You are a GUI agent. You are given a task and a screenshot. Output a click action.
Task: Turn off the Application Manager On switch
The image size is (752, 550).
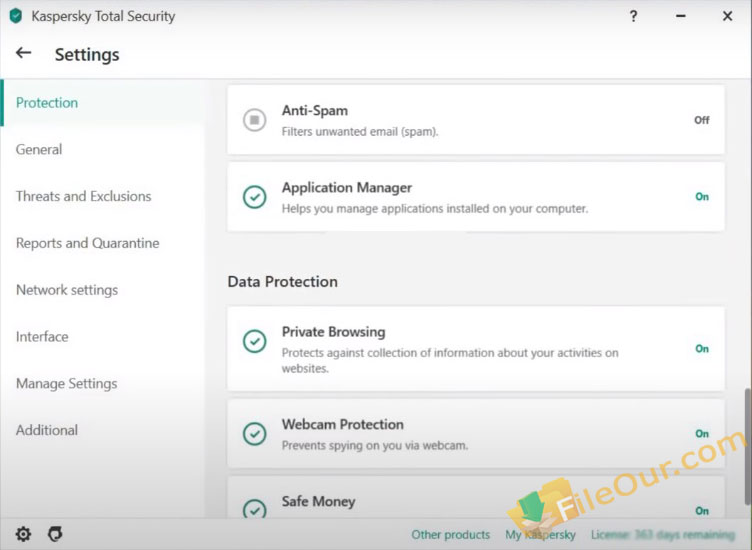click(x=702, y=197)
